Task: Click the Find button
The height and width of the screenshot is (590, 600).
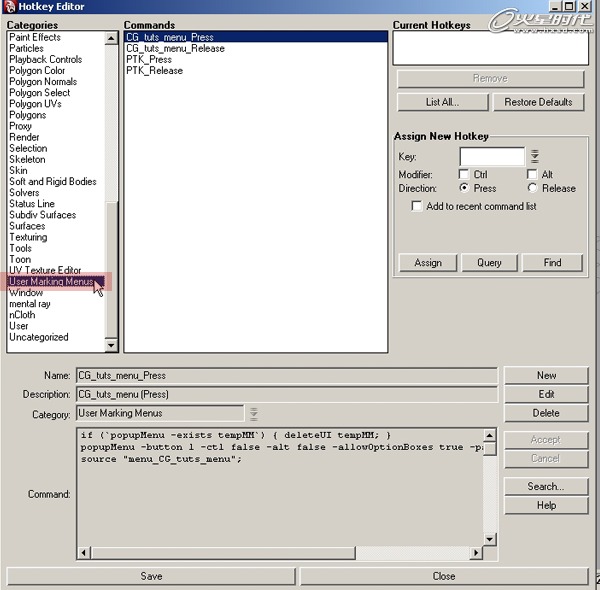Action: coord(552,262)
